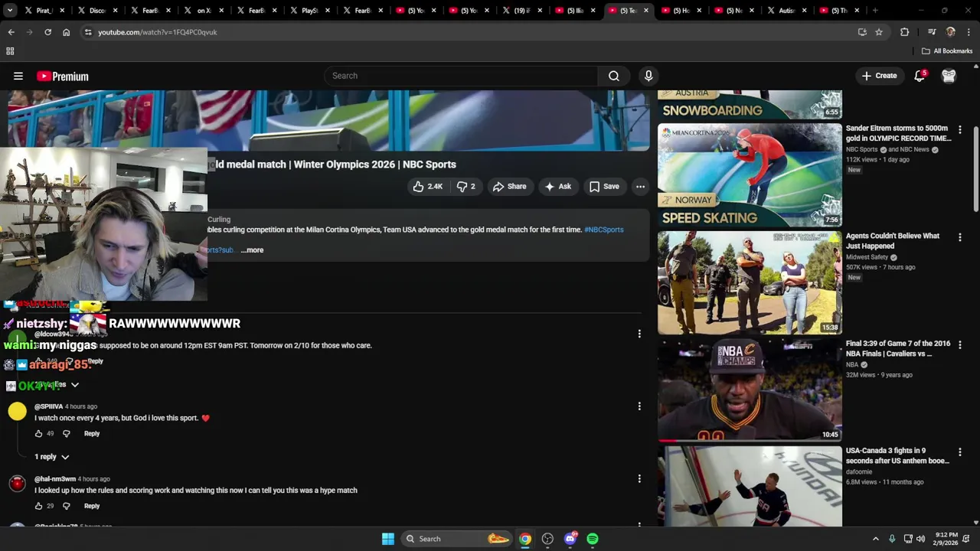Open Spotify from the taskbar
This screenshot has width=980, height=551.
(x=593, y=539)
